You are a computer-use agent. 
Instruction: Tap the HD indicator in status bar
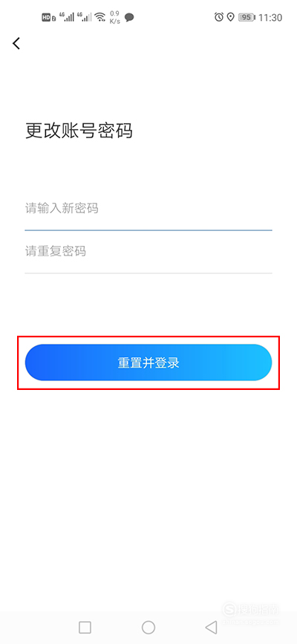48,17
